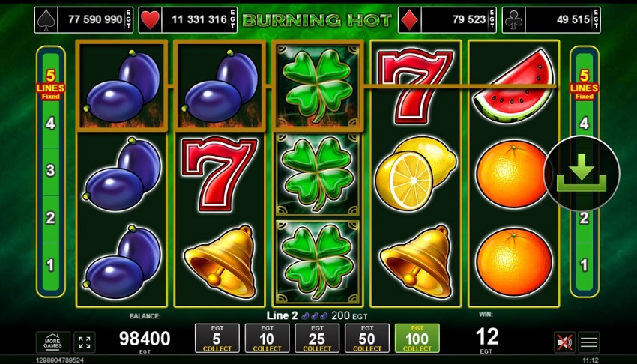The width and height of the screenshot is (637, 364).
Task: Collect with 5 EGT bet button
Action: pos(217,338)
